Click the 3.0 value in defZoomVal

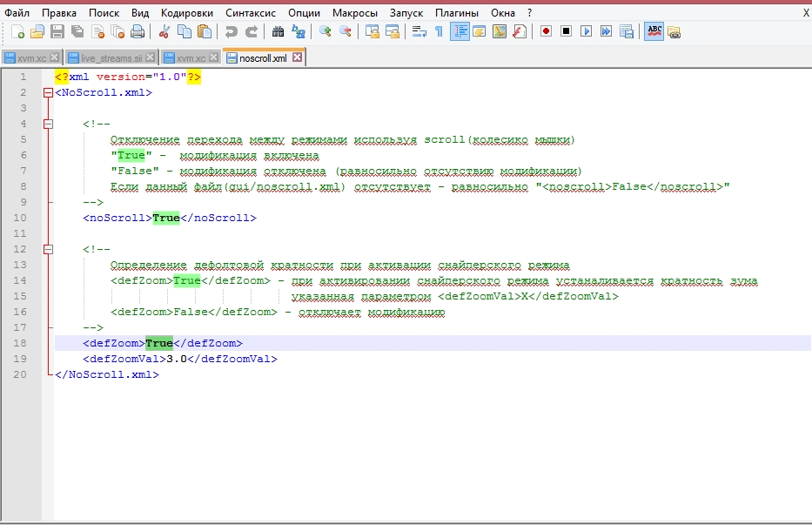(177, 360)
